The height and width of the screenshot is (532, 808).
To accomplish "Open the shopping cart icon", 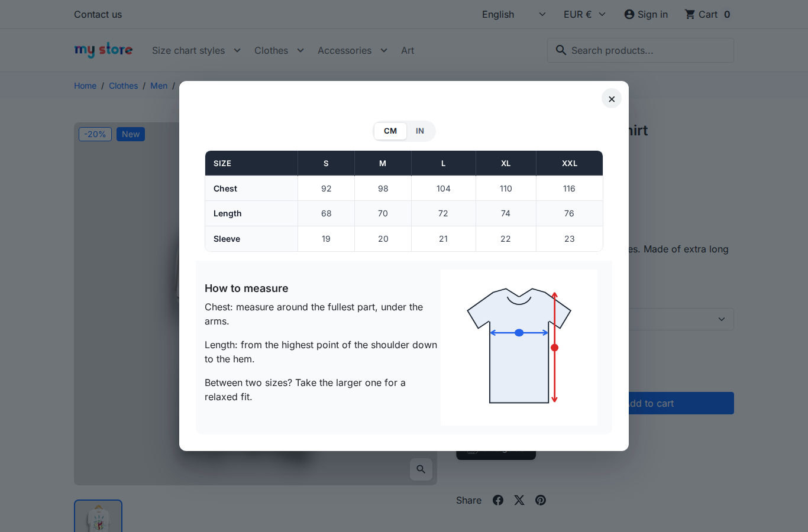I will (x=690, y=14).
